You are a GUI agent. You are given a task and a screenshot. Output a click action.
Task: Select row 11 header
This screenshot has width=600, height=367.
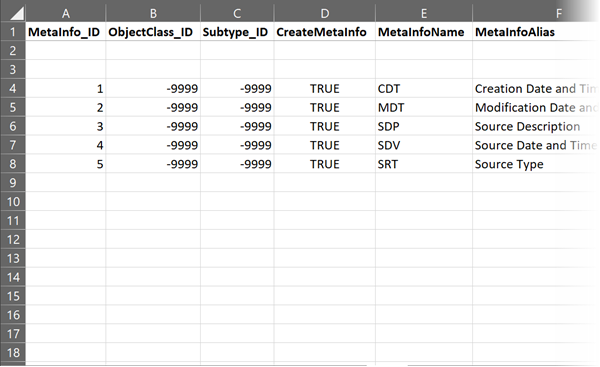tap(13, 220)
